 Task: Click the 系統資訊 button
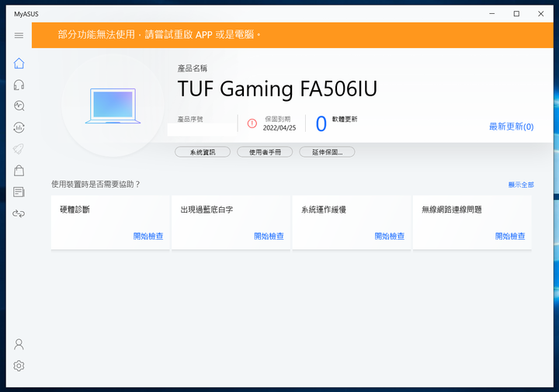coord(203,152)
